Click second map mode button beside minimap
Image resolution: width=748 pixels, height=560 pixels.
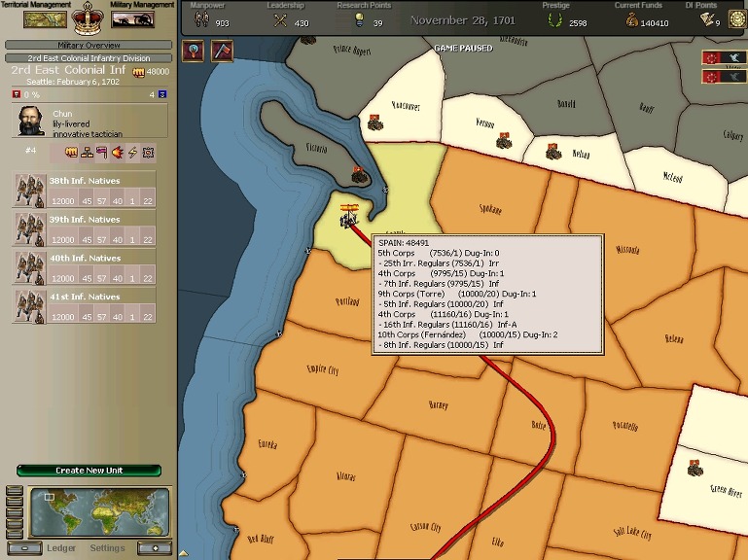click(x=15, y=502)
